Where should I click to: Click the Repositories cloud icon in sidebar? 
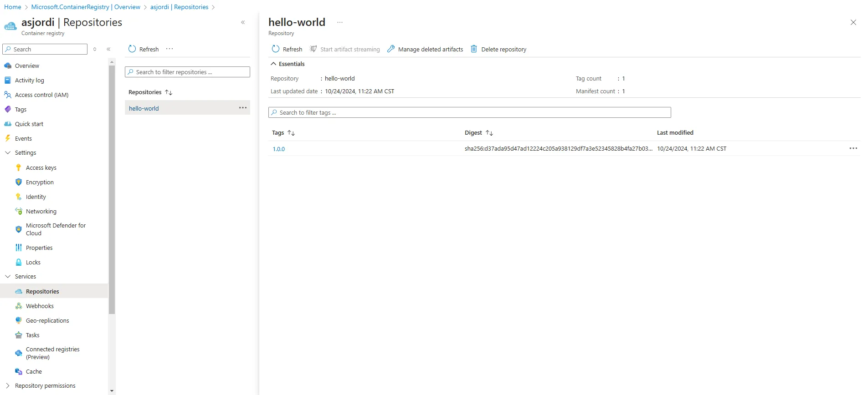[x=19, y=291]
